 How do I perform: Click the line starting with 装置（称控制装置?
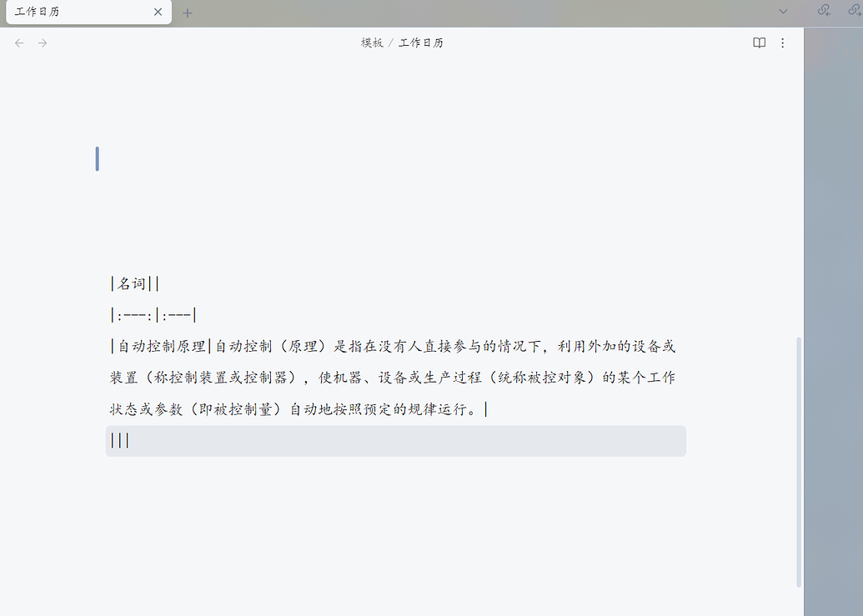(334, 378)
